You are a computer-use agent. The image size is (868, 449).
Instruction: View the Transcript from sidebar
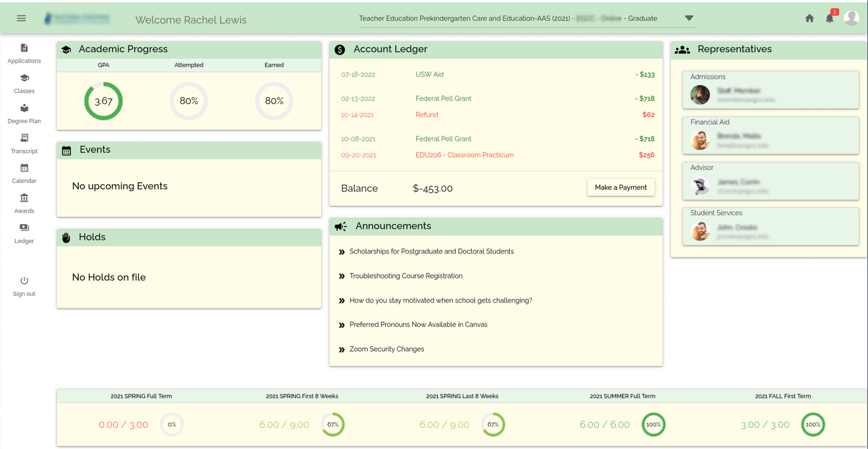point(24,144)
